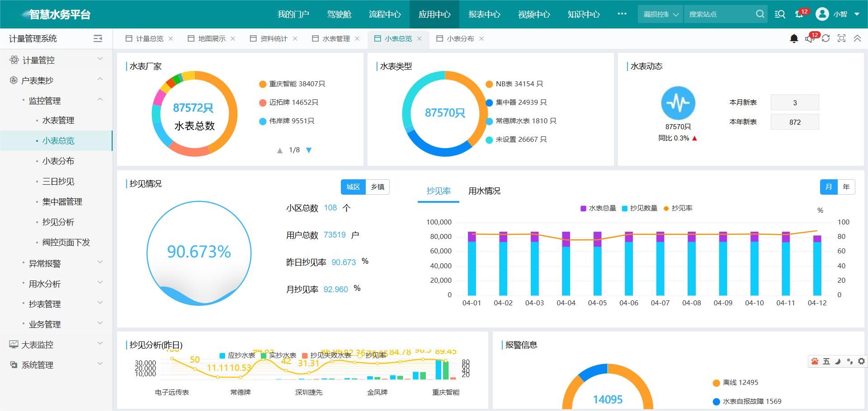
Task: Click the search magnifier icon in the top bar
Action: click(760, 14)
